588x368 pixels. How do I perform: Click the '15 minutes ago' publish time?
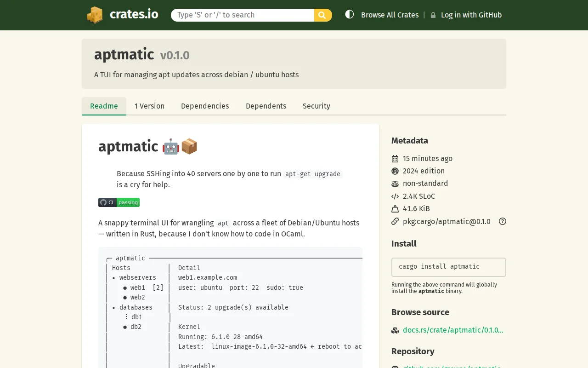pyautogui.click(x=428, y=158)
